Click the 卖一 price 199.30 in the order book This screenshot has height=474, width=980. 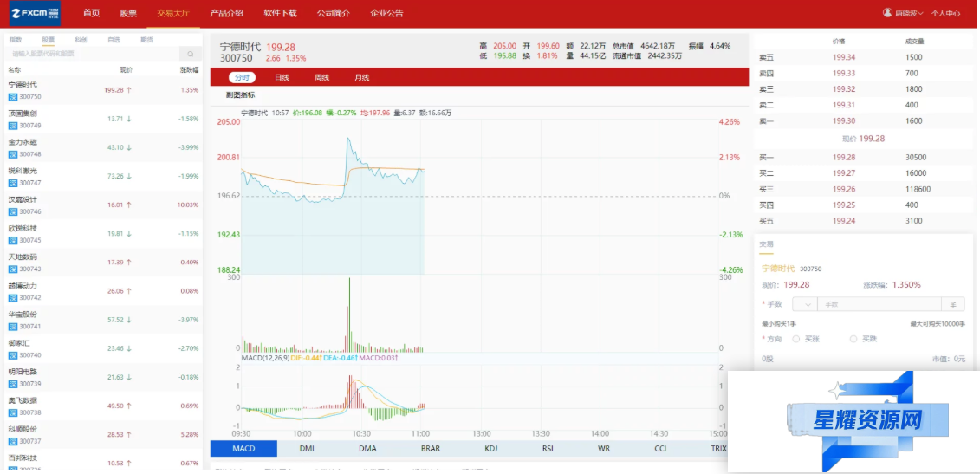coord(844,121)
